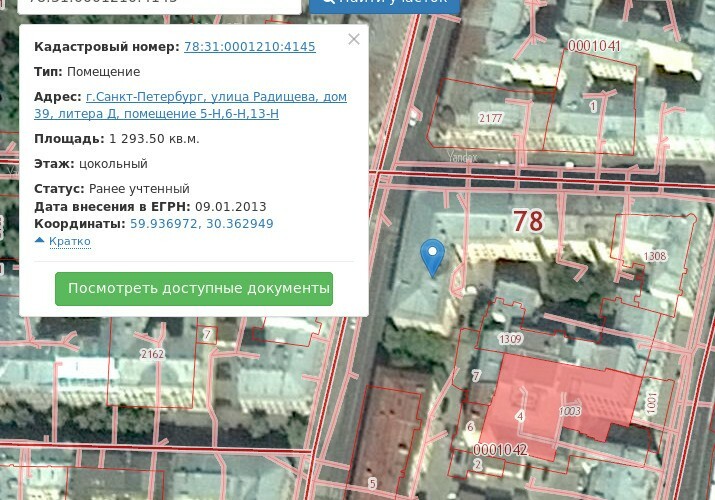Select the highlighted red parcel 1003
This screenshot has height=500, width=715.
[x=570, y=410]
